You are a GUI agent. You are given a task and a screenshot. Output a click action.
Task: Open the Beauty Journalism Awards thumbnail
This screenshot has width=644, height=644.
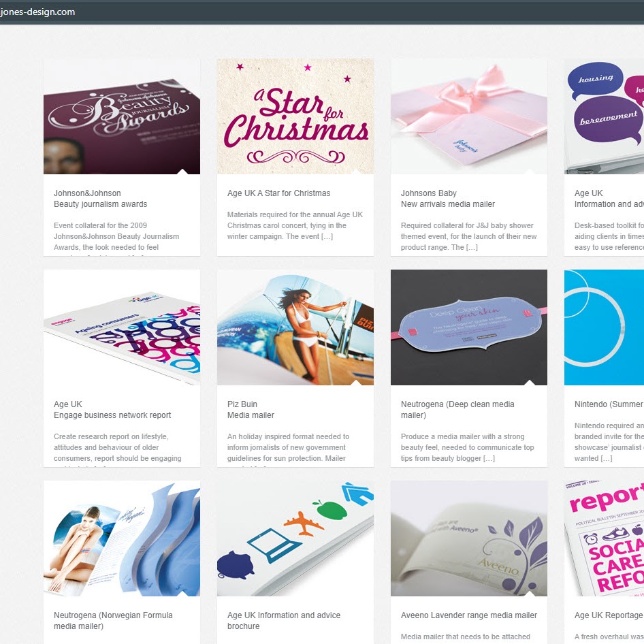pyautogui.click(x=122, y=116)
